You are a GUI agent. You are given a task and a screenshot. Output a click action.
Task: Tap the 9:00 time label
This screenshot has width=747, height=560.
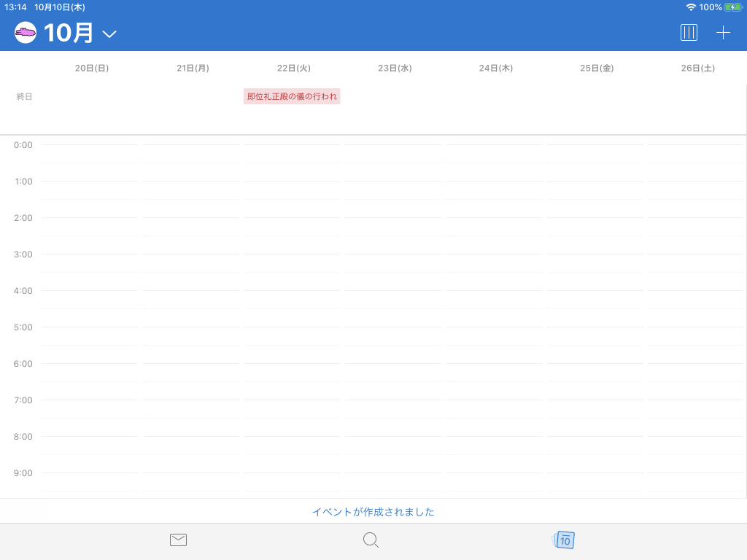(x=23, y=472)
